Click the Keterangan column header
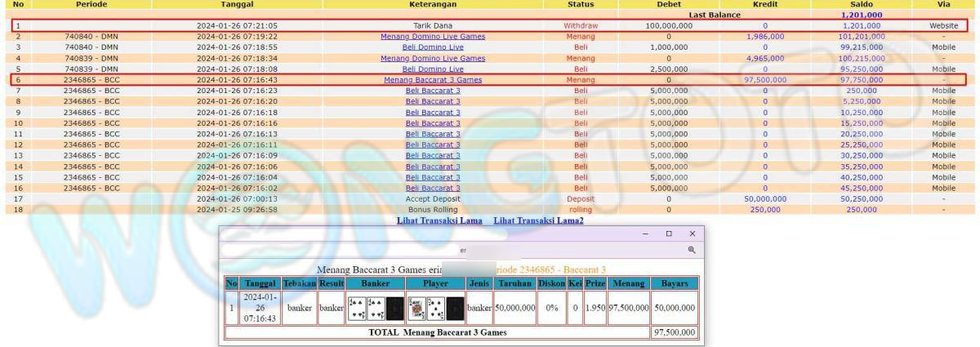The image size is (980, 347). (x=433, y=5)
